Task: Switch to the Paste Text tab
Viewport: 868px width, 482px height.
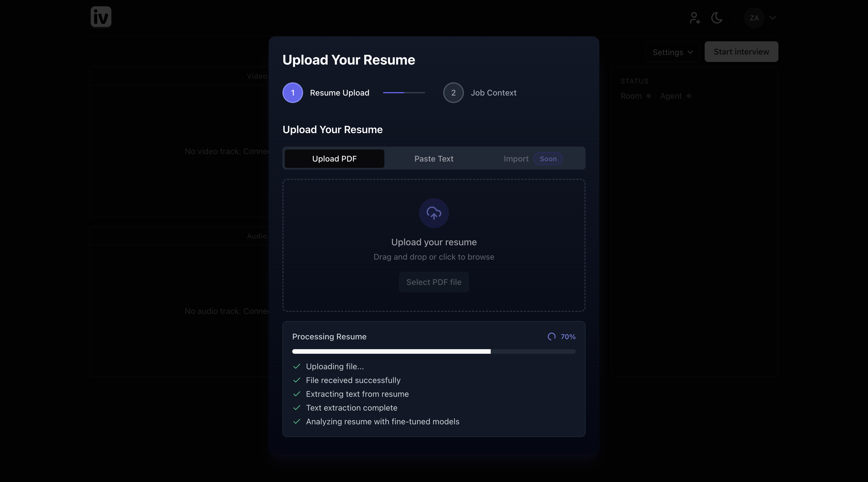Action: click(x=434, y=159)
